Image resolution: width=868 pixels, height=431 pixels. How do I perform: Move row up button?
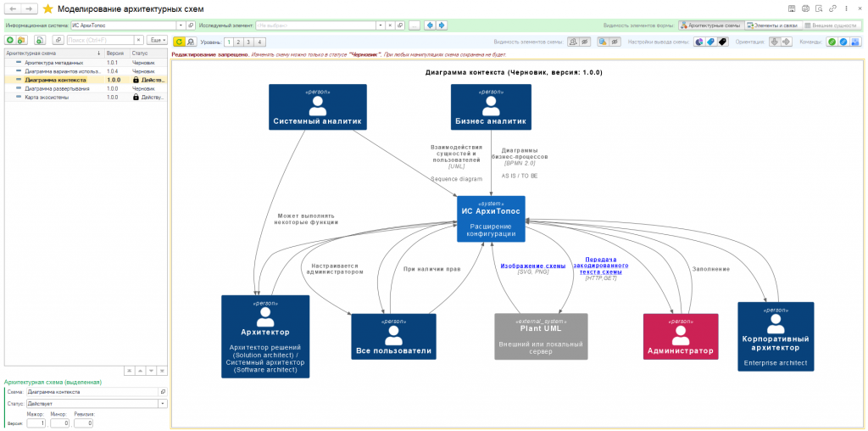point(140,370)
